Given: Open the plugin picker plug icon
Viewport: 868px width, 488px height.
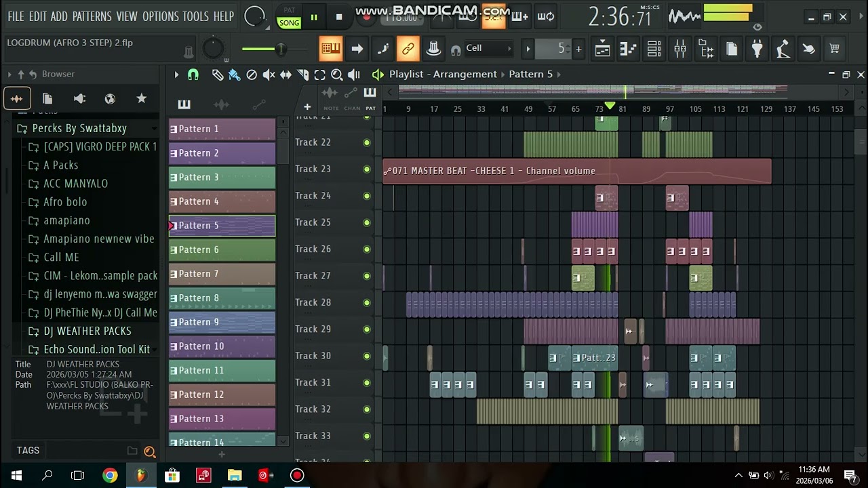Looking at the screenshot, I should pyautogui.click(x=757, y=49).
